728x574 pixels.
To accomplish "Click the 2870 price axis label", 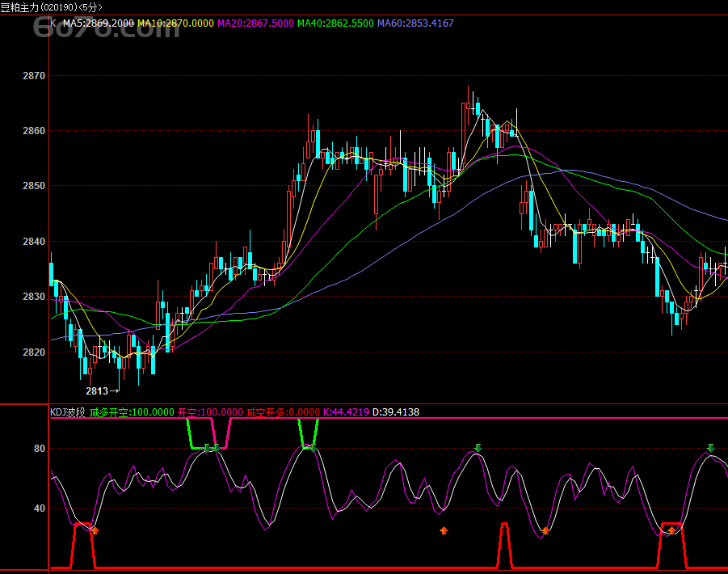I will [34, 76].
